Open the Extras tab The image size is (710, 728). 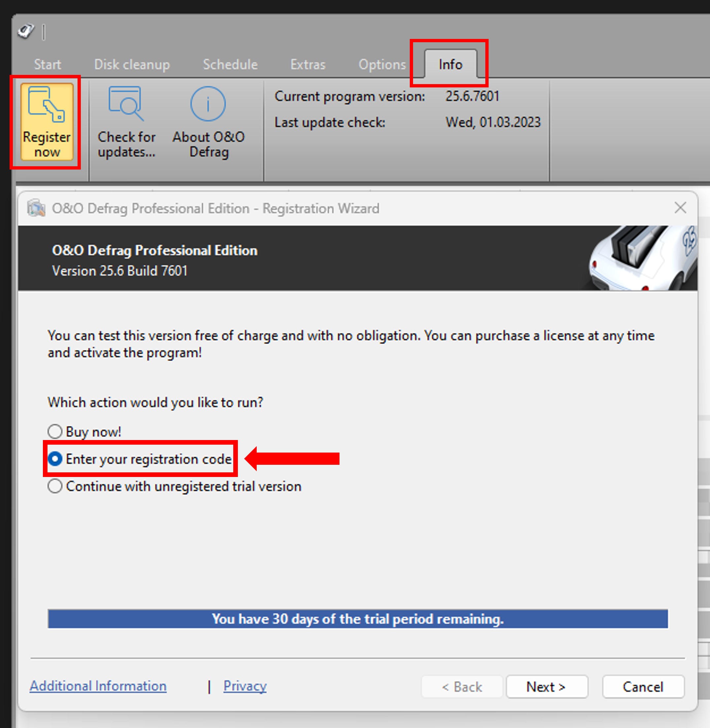point(307,64)
